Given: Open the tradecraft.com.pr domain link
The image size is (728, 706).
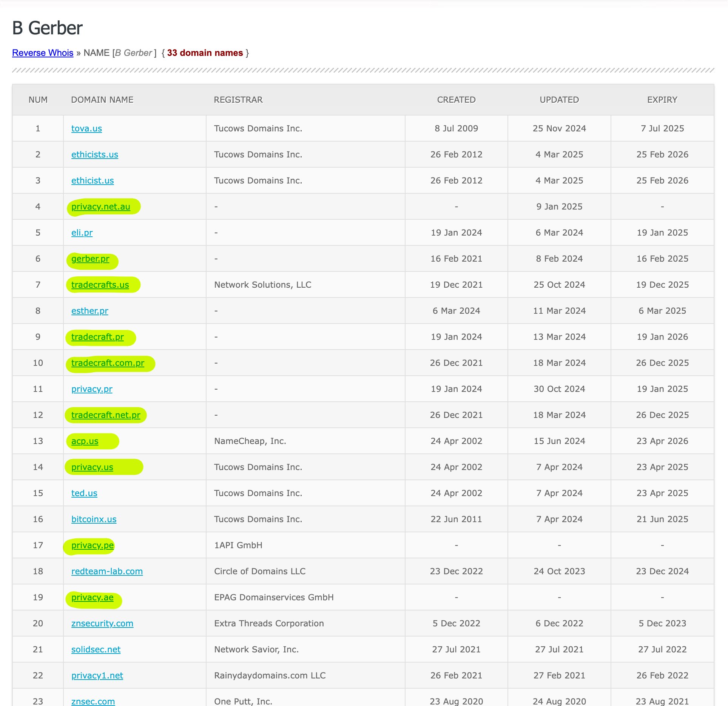Looking at the screenshot, I should click(x=108, y=363).
